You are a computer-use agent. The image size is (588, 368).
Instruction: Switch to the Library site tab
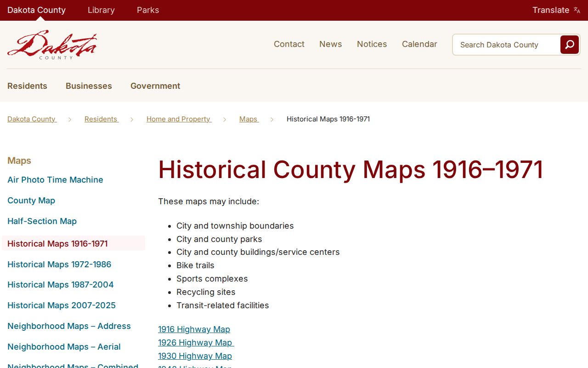(101, 10)
